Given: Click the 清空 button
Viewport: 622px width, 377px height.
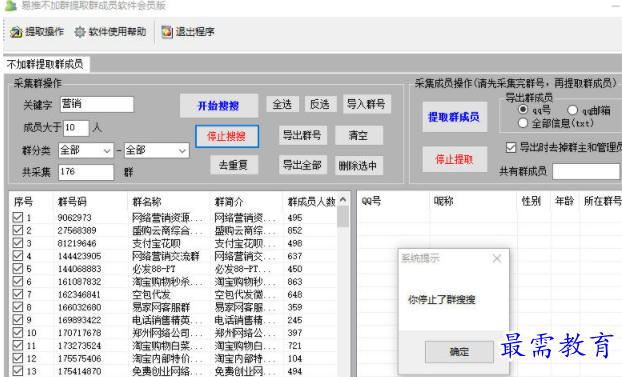Looking at the screenshot, I should [359, 135].
